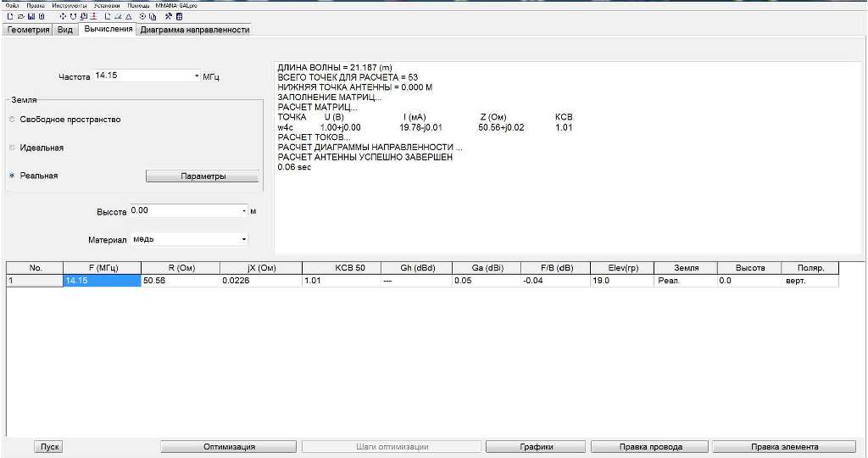
Task: Expand the Материал material dropdown
Action: click(x=244, y=239)
